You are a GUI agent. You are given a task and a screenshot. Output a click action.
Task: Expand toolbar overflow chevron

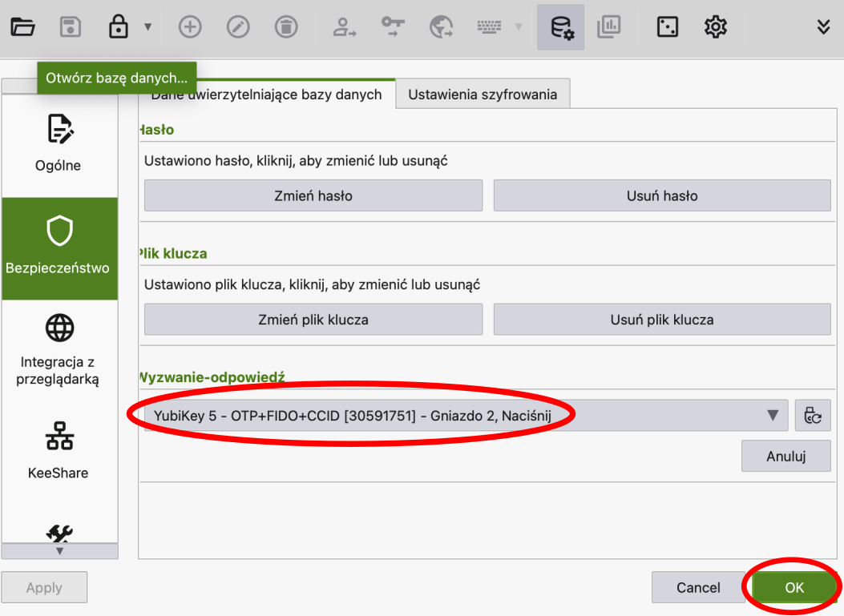pos(823,27)
